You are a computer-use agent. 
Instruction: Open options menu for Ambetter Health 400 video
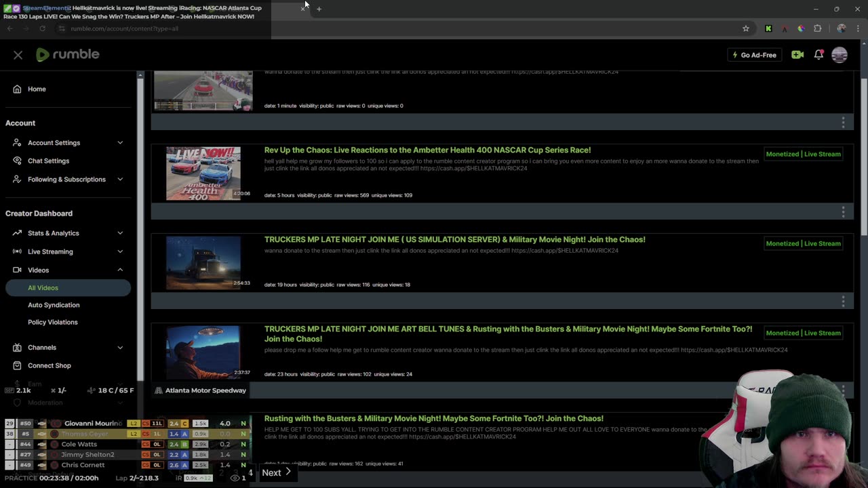point(843,211)
